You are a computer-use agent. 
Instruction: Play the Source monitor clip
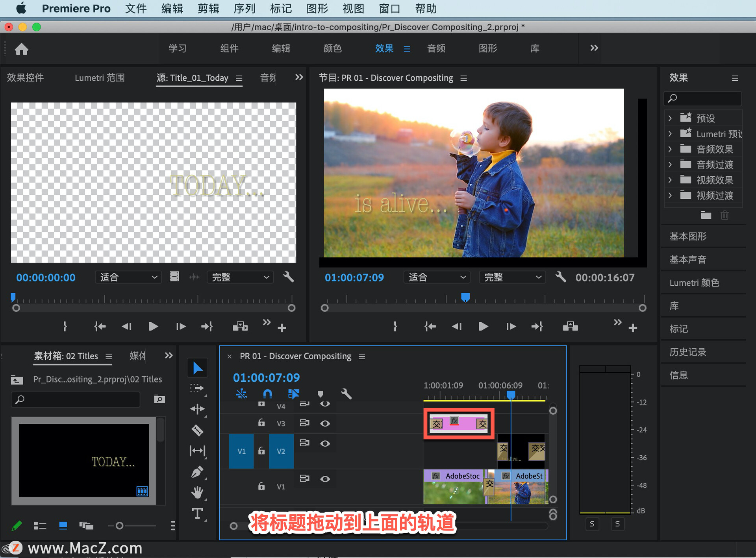(x=153, y=326)
